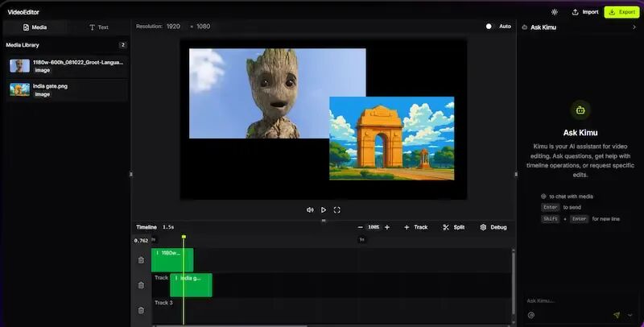Click the green Export button
644x327 pixels.
(x=621, y=12)
